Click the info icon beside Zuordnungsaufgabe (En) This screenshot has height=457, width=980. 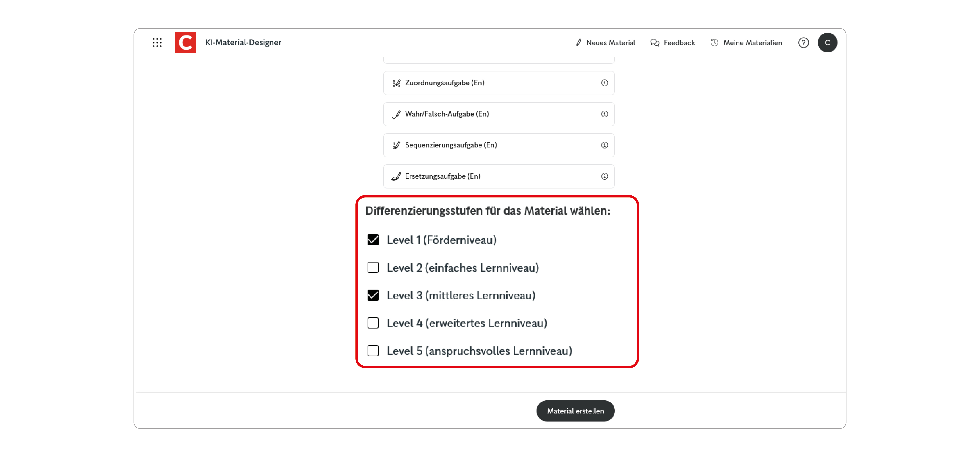[x=605, y=82]
